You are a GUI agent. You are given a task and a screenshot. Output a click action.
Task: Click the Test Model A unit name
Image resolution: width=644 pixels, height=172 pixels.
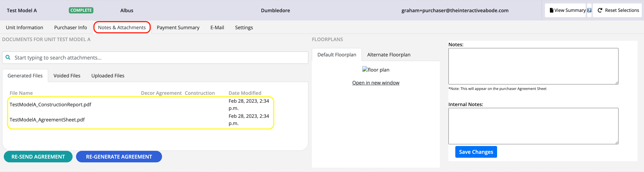pyautogui.click(x=22, y=10)
